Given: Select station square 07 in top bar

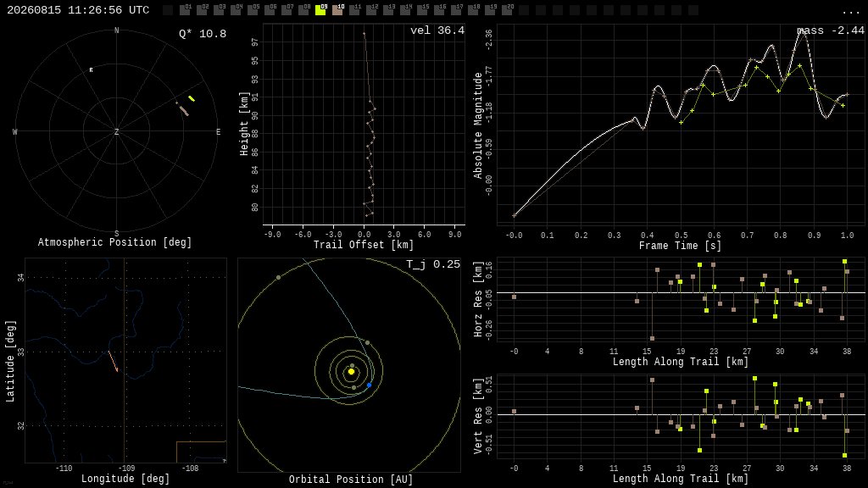Looking at the screenshot, I should tap(287, 10).
